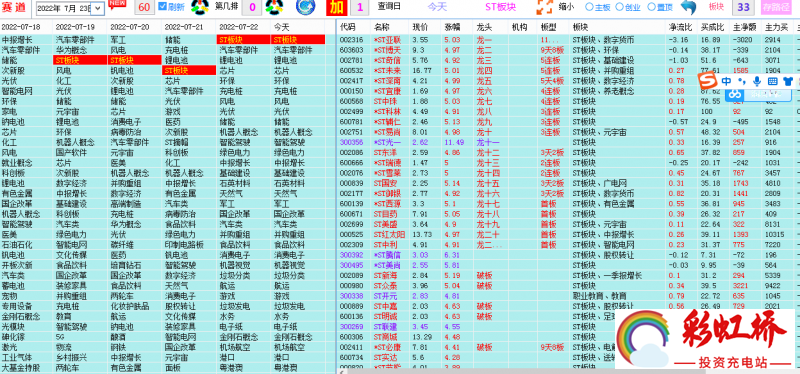
Task: Click the 破板 label for ST新海
Action: point(484,276)
